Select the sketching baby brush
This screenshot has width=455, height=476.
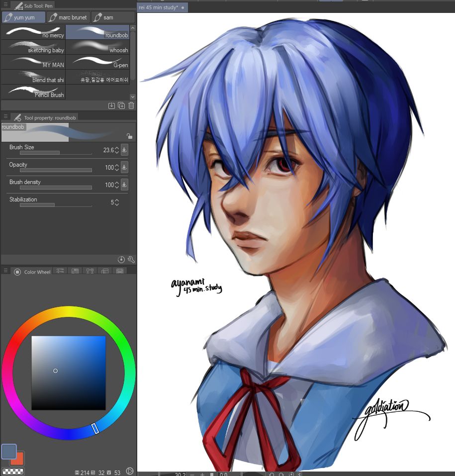(33, 47)
